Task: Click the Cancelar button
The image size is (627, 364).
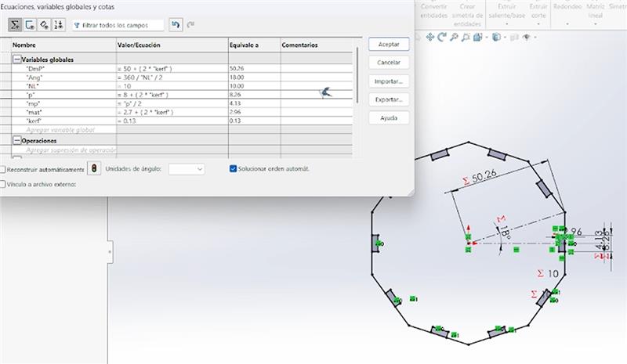Action: 389,63
